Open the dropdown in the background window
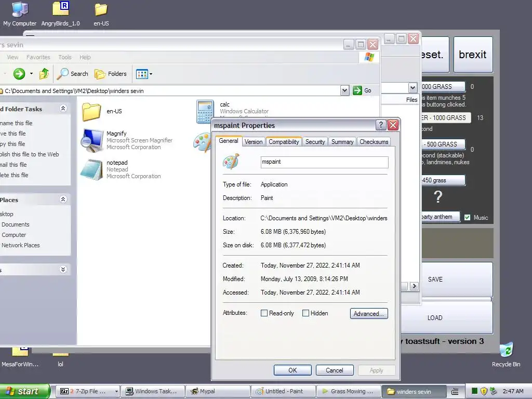Screen dimensions: 532x399 click(x=413, y=88)
